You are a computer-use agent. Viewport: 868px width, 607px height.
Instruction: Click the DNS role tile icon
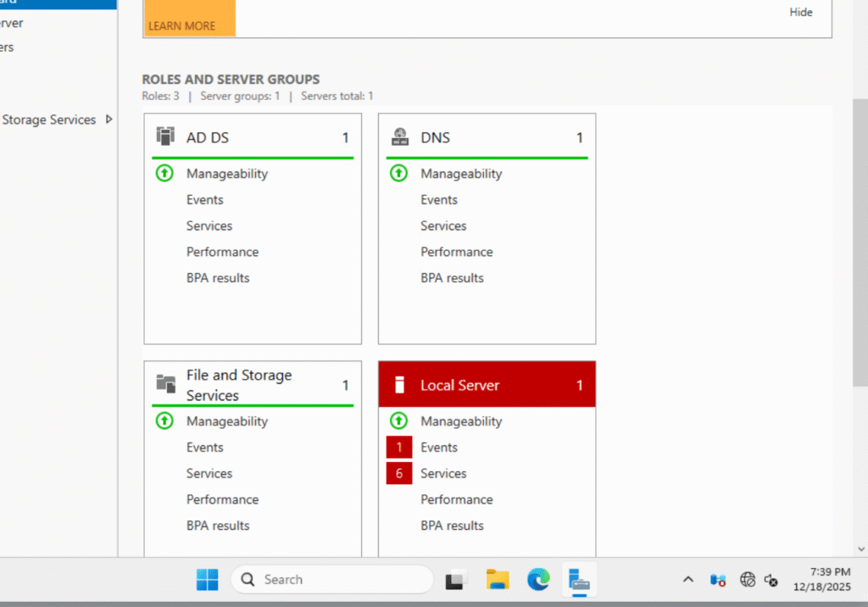pos(399,136)
